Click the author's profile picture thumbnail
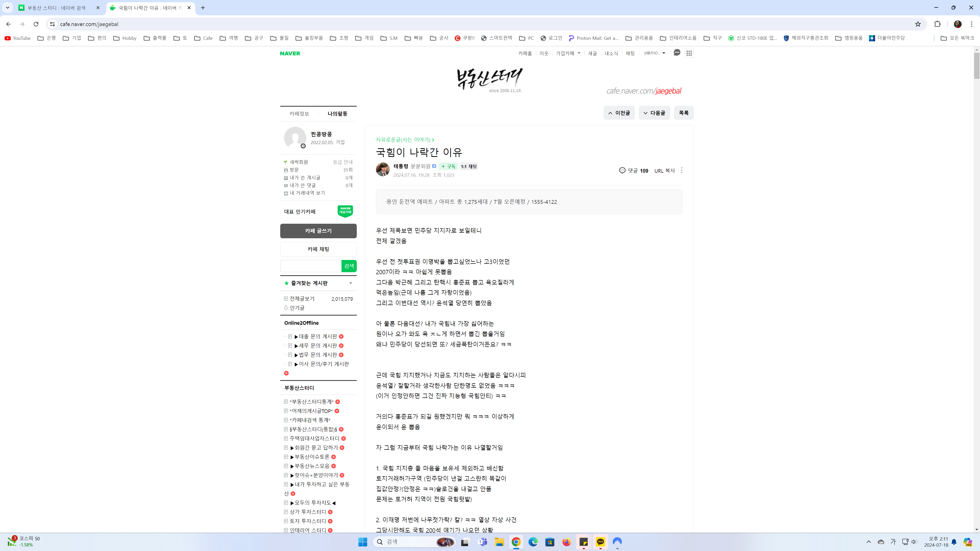This screenshot has width=980, height=551. click(x=383, y=170)
